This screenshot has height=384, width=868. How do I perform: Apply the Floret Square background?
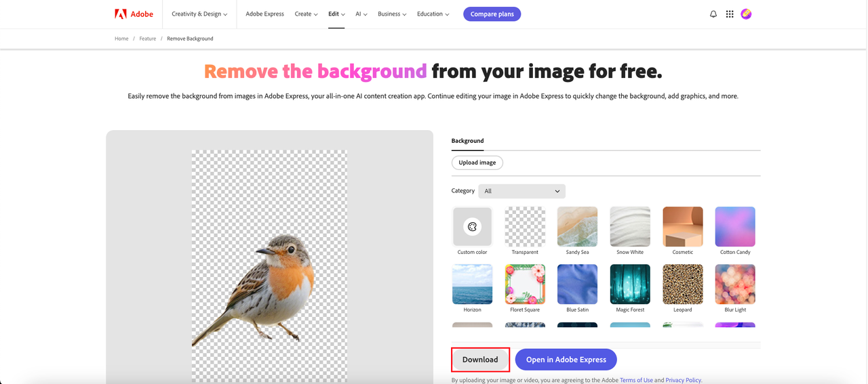pyautogui.click(x=525, y=284)
